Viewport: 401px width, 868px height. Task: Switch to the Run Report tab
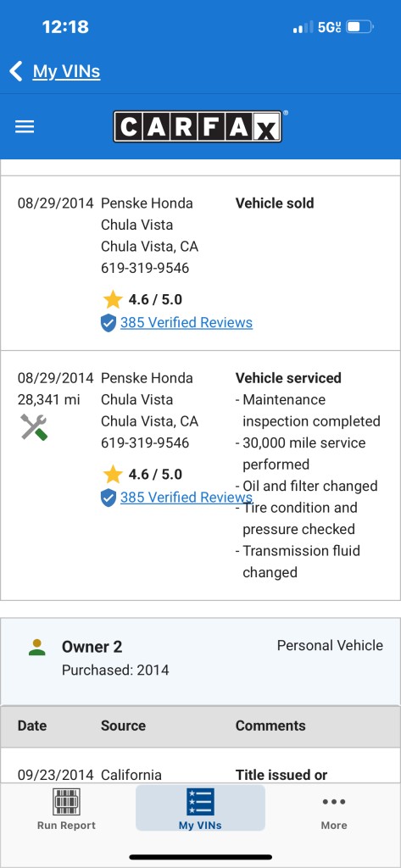[x=66, y=808]
